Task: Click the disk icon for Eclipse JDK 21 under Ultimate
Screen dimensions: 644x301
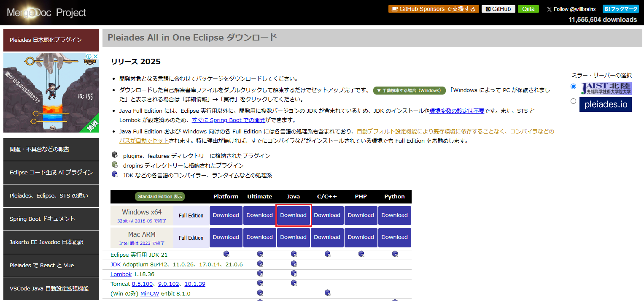Action: pos(260,254)
